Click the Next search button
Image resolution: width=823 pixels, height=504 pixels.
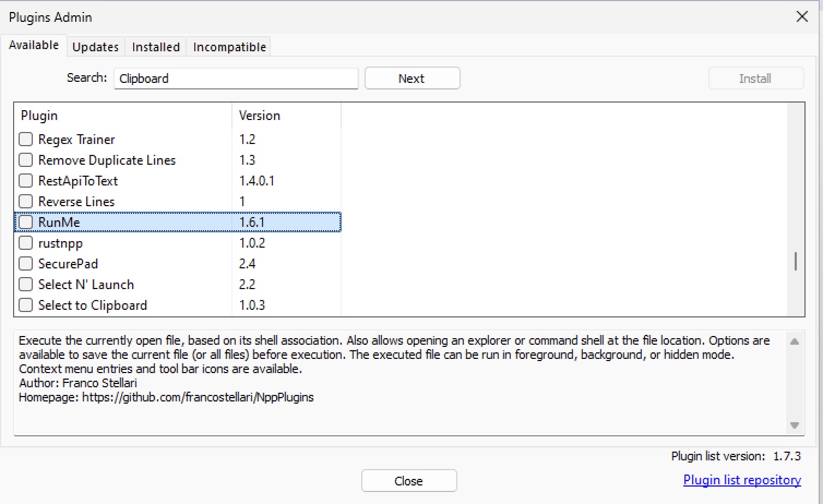coord(412,78)
